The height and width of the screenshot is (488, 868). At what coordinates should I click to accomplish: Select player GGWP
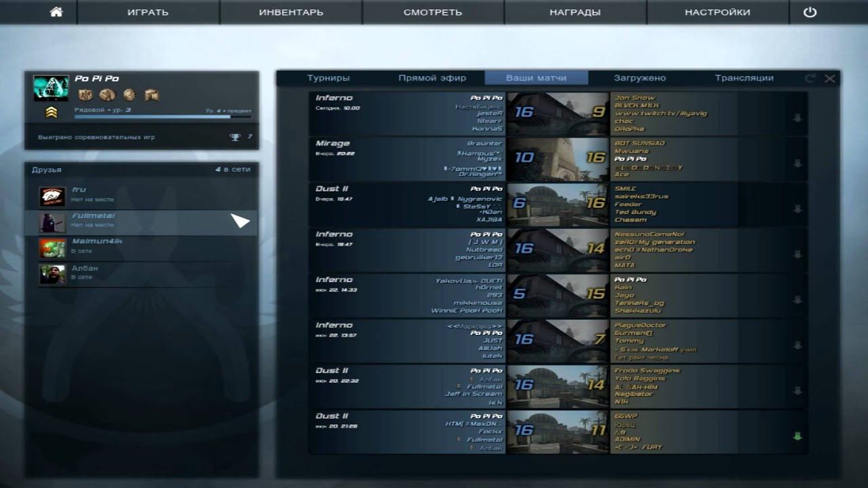tap(625, 415)
